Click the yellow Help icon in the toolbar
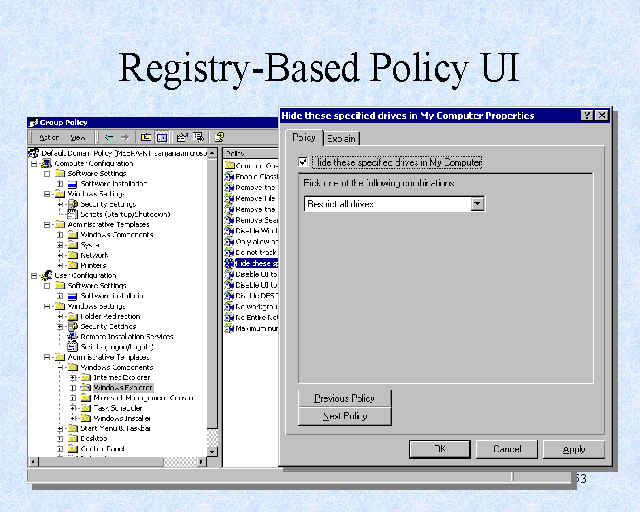640x512 pixels. pos(219,137)
